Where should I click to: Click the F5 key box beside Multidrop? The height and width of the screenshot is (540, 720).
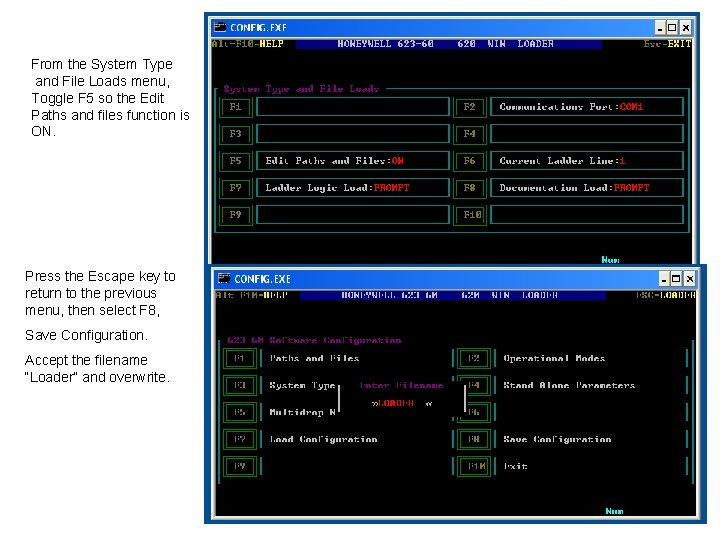[x=240, y=412]
